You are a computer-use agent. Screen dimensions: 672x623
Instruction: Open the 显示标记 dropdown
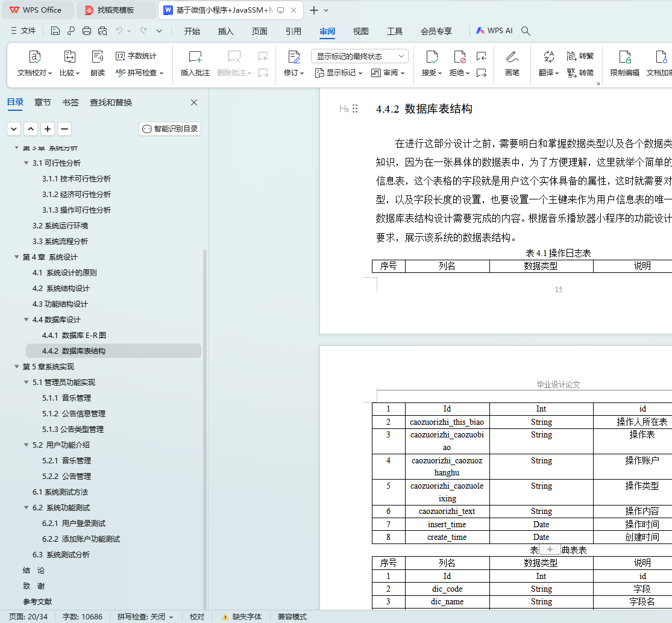pyautogui.click(x=339, y=73)
